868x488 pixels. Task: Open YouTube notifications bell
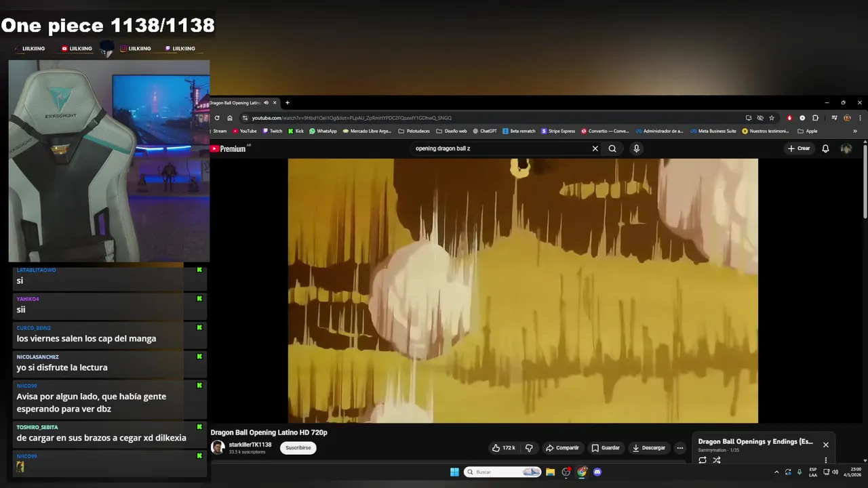825,148
